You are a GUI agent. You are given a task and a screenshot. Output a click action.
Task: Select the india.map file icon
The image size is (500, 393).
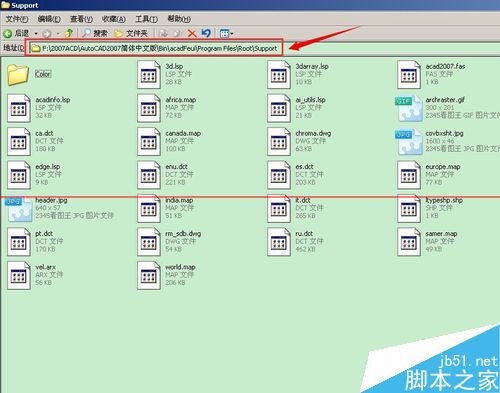(x=149, y=209)
